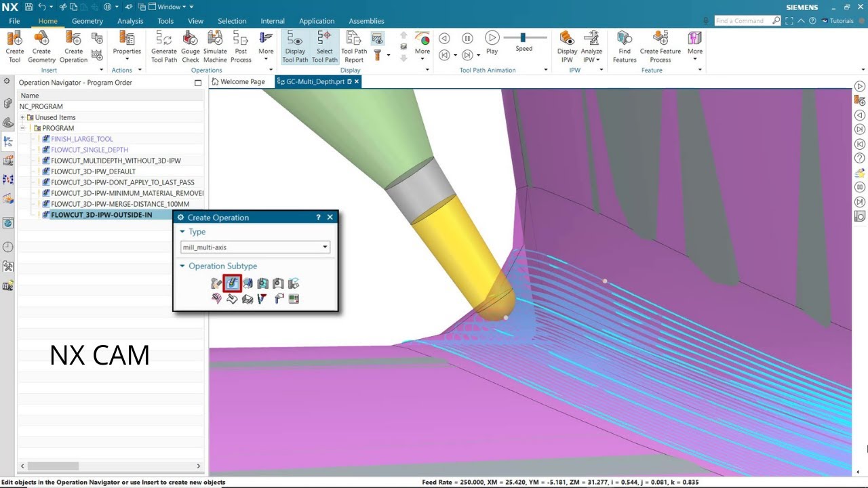This screenshot has height=488, width=868.
Task: Select the first operation subtype icon in the dialog
Action: pos(217,283)
